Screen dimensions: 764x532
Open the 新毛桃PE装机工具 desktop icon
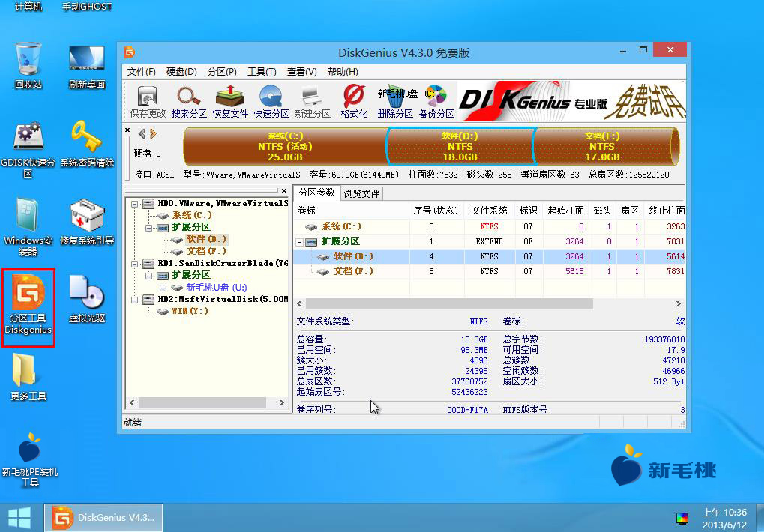click(x=29, y=460)
